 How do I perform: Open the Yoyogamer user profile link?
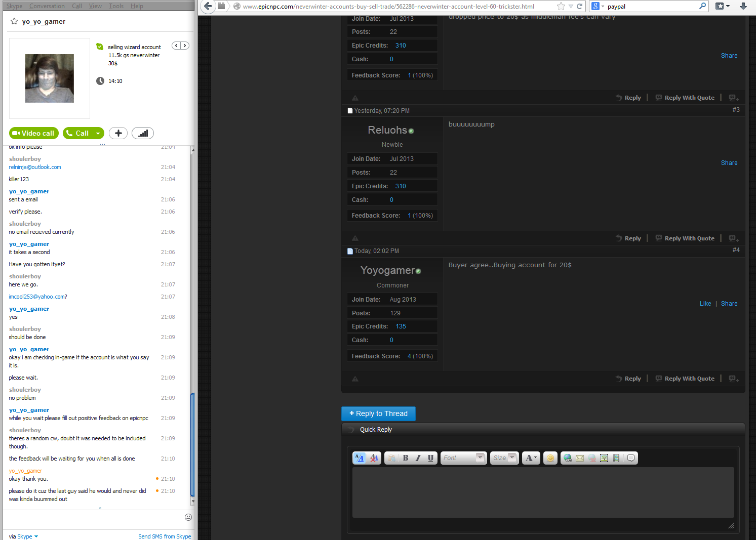[387, 270]
